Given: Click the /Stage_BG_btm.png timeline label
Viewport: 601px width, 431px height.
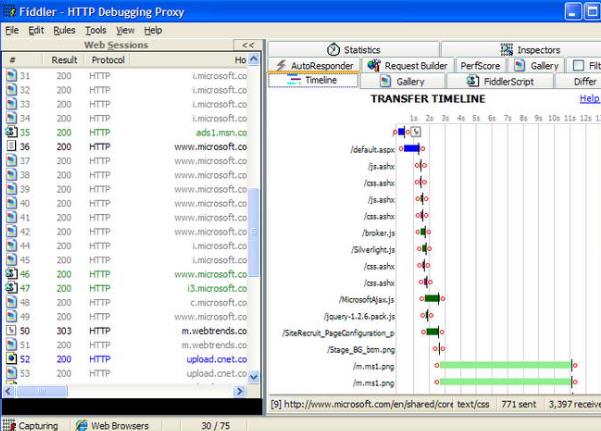Looking at the screenshot, I should pyautogui.click(x=361, y=350).
